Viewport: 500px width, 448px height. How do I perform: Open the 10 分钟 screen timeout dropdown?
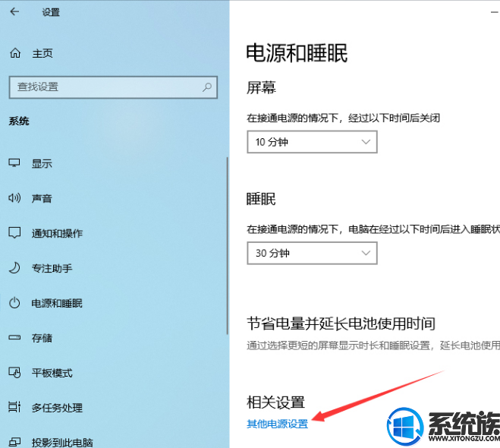point(312,142)
